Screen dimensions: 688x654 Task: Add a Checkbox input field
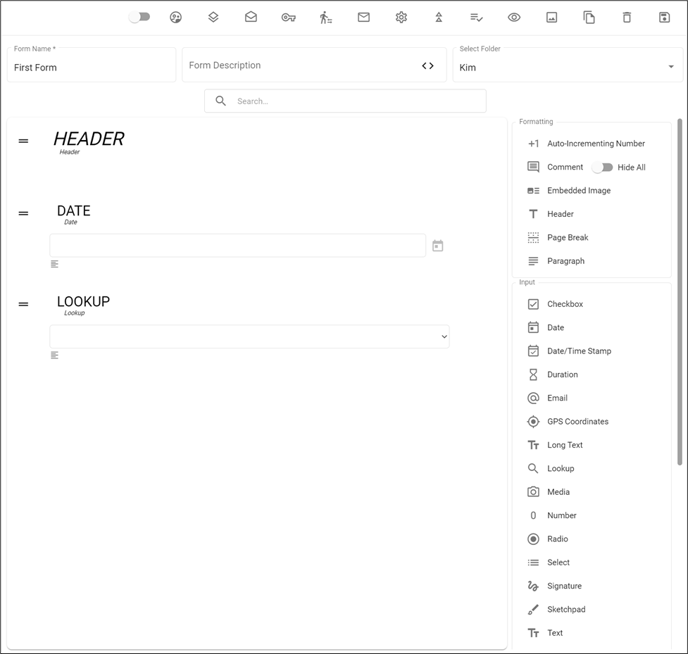(x=555, y=304)
